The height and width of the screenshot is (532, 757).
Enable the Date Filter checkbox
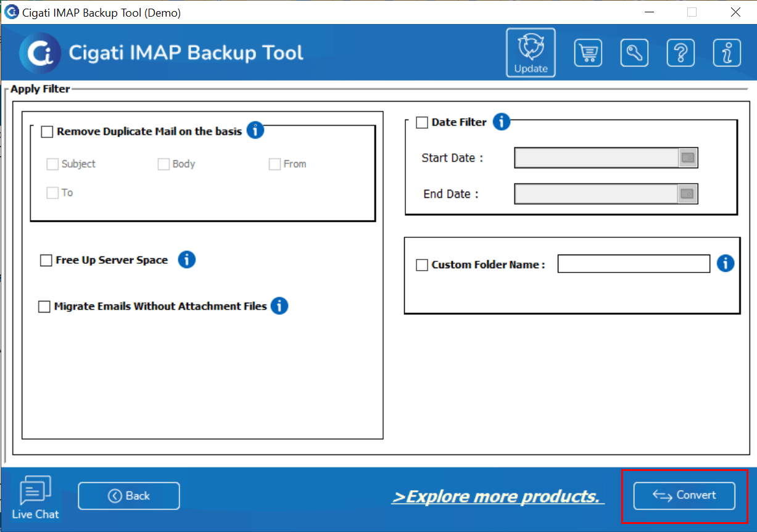422,123
